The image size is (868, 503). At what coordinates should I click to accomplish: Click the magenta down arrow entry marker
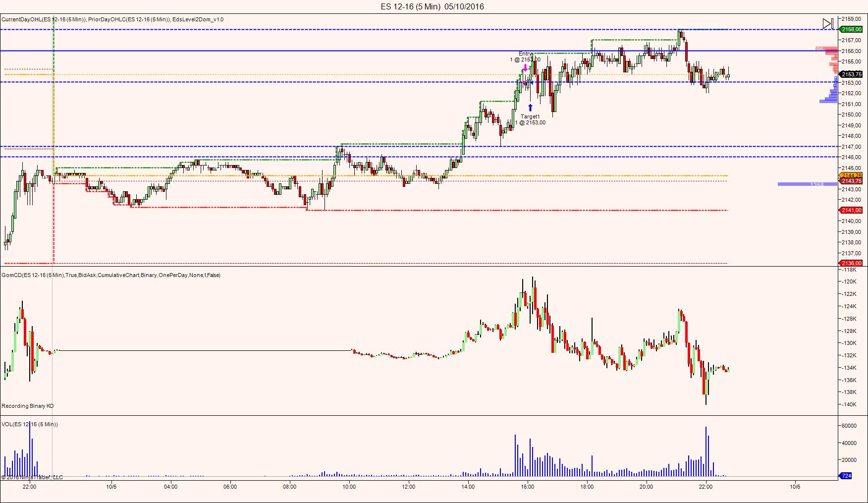point(525,68)
